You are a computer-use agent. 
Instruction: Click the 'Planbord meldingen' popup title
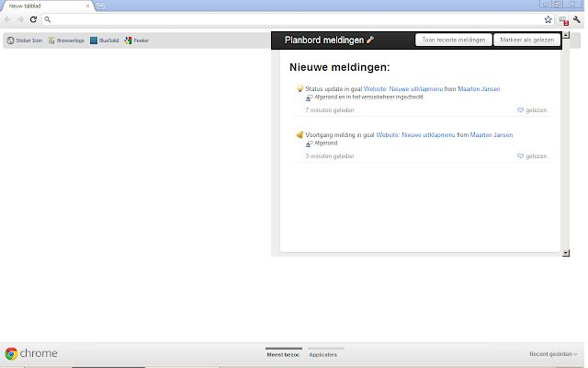click(324, 40)
